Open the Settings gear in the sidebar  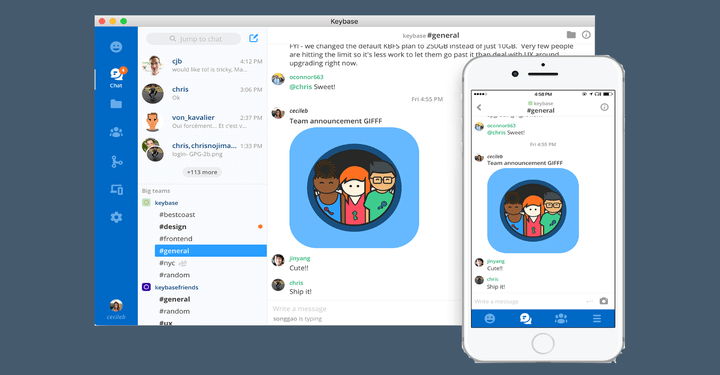tap(116, 217)
